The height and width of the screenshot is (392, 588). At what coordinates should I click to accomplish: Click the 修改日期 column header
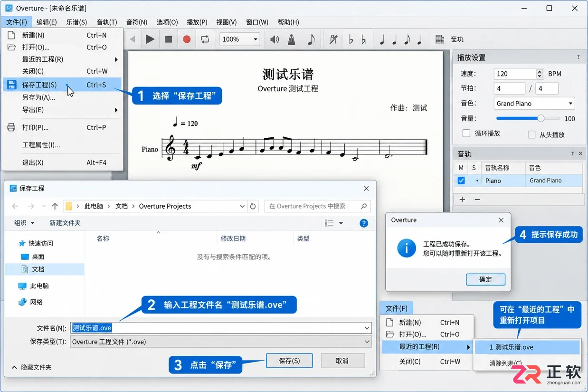[x=233, y=239]
